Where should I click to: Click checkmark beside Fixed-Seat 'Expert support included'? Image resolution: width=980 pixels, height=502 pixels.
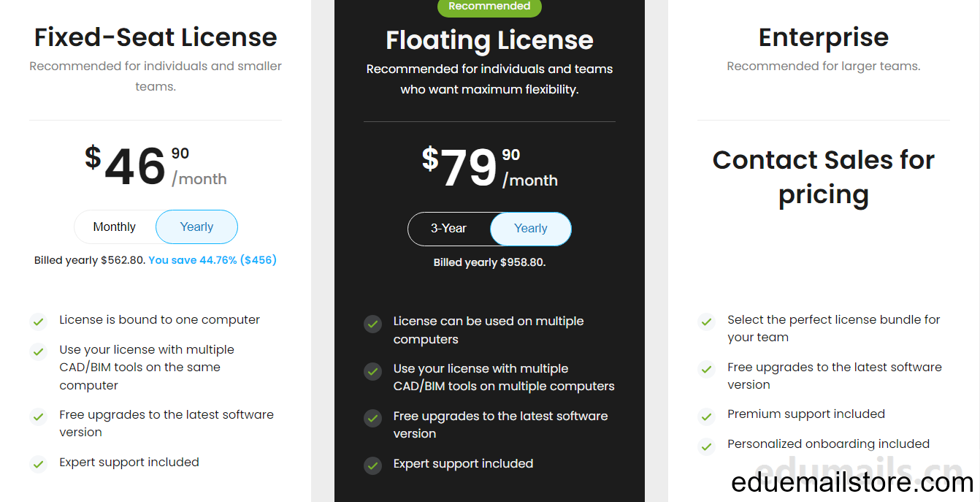38,463
